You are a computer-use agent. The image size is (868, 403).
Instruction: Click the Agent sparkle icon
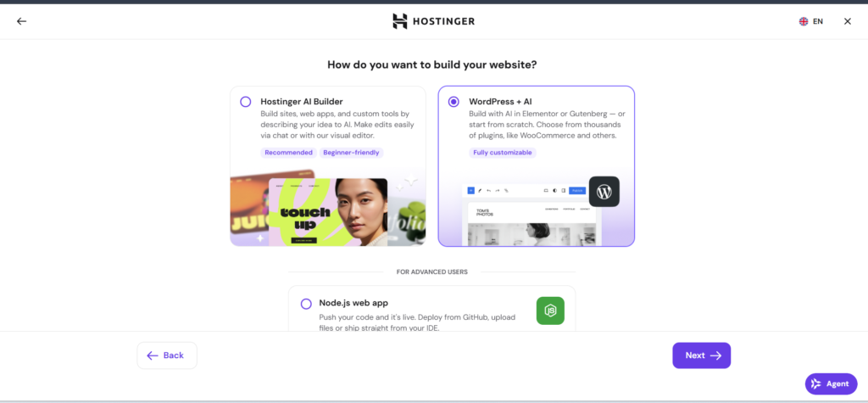pyautogui.click(x=816, y=383)
